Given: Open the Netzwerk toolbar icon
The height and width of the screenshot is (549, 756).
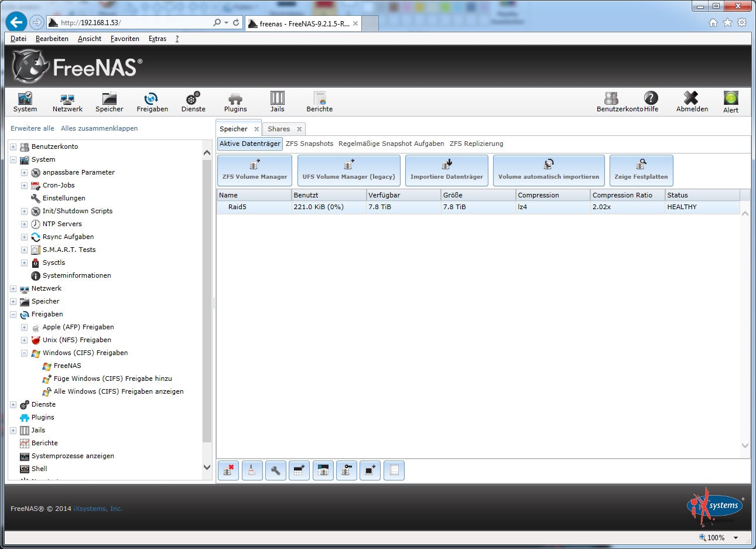Looking at the screenshot, I should click(67, 102).
